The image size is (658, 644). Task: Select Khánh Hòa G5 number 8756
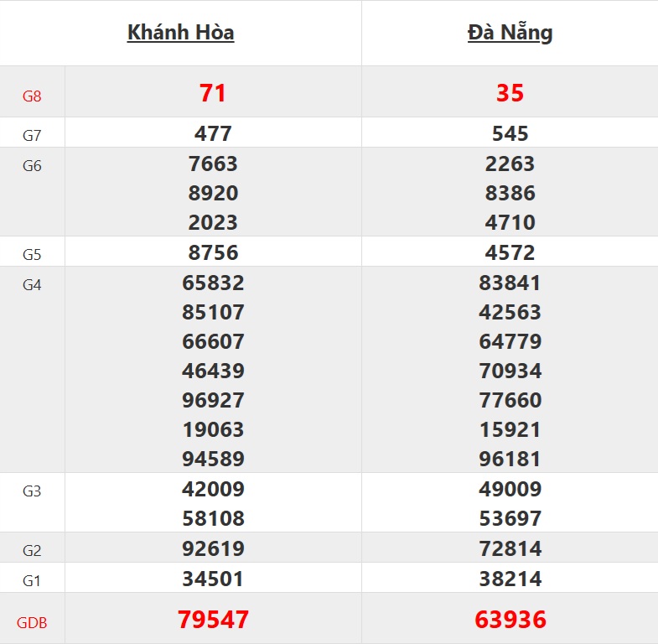(213, 252)
